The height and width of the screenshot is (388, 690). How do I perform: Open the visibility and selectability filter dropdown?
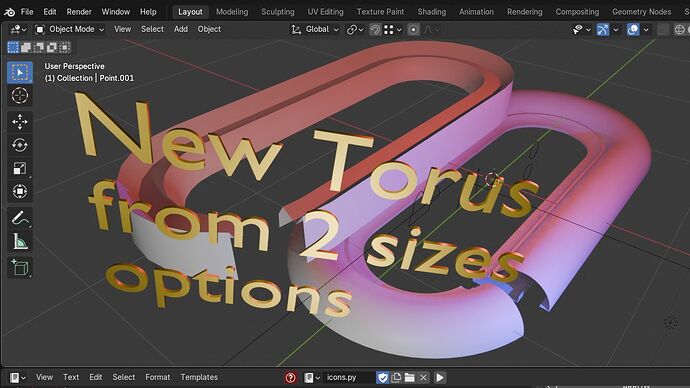pos(581,29)
